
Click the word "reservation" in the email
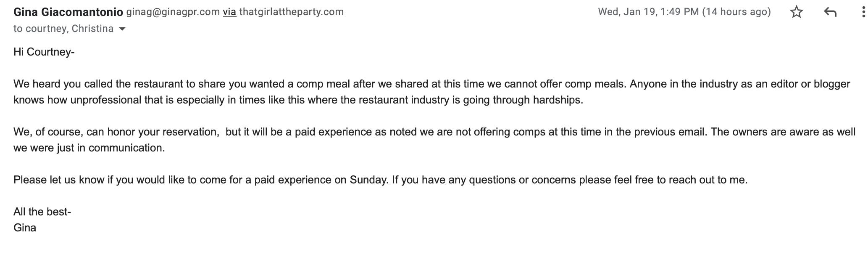190,132
